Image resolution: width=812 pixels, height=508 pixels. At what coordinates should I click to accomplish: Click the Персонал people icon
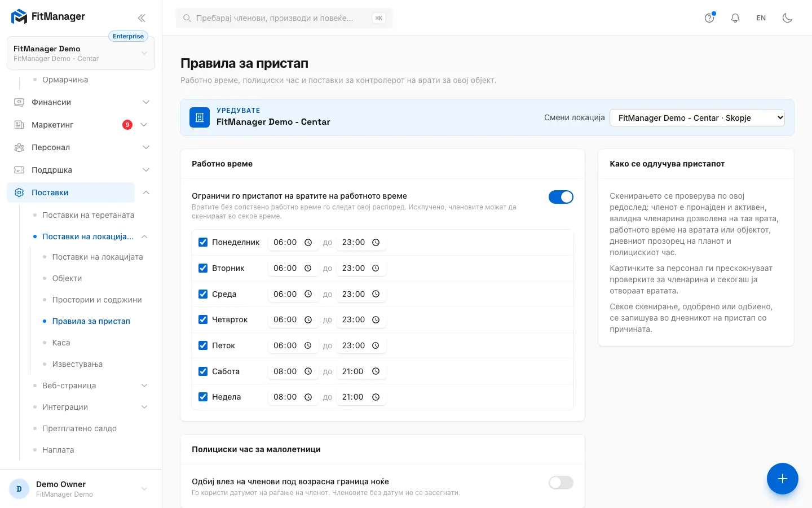(x=19, y=147)
